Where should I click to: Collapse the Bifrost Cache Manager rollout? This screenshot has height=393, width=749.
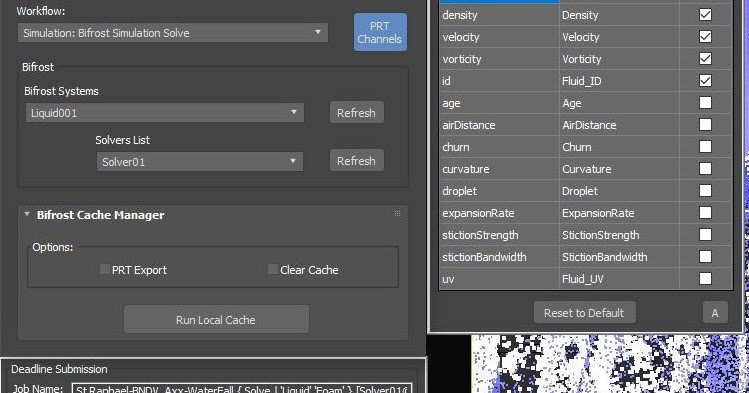[x=27, y=214]
